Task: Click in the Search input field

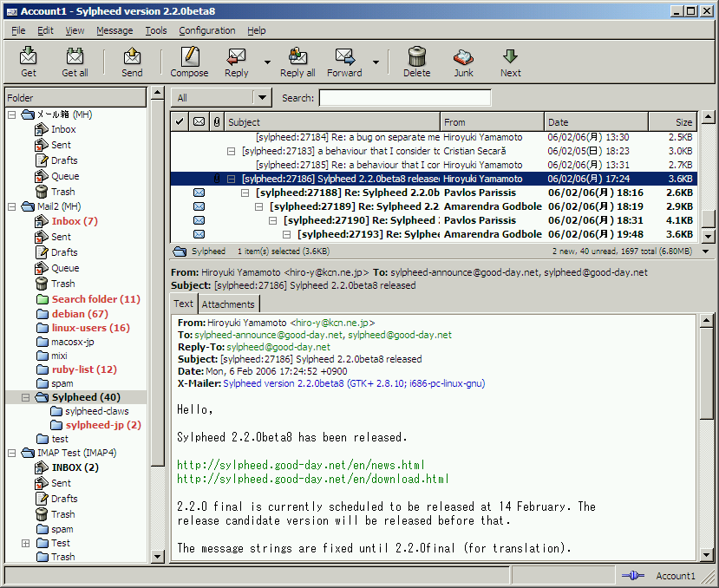Action: (405, 98)
